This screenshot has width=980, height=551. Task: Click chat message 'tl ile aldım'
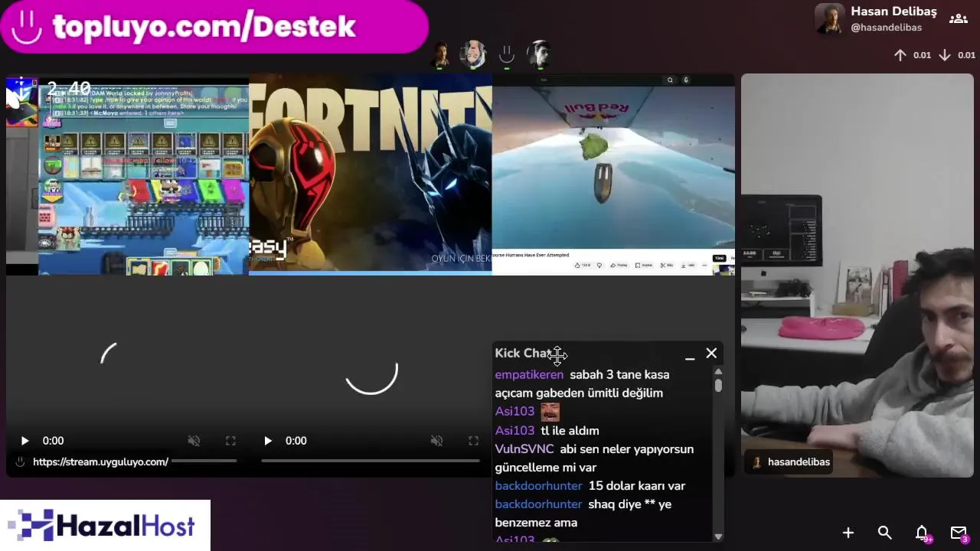coord(570,431)
